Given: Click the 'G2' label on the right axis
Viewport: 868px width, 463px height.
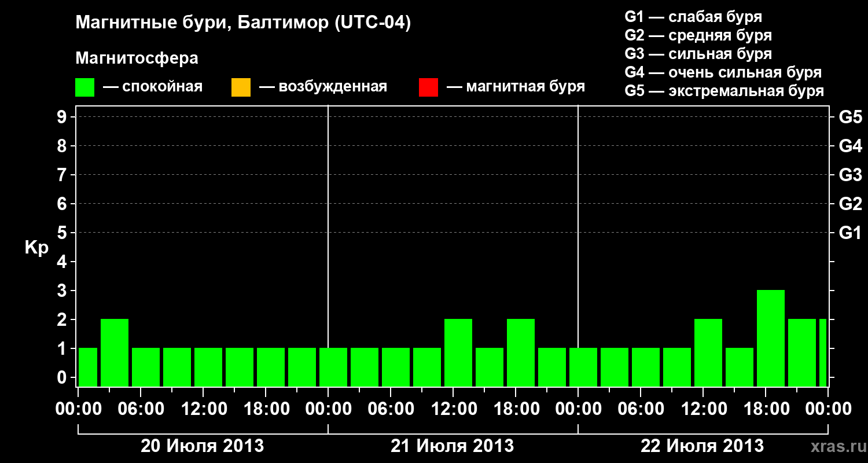Looking at the screenshot, I should 850,204.
